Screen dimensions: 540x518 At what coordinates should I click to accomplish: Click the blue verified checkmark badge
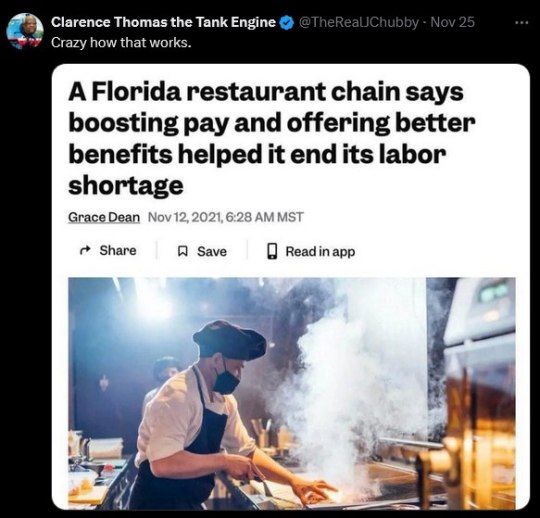click(287, 23)
